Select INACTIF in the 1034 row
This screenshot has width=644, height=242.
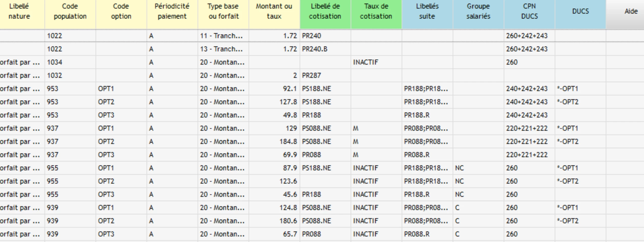[x=376, y=62]
